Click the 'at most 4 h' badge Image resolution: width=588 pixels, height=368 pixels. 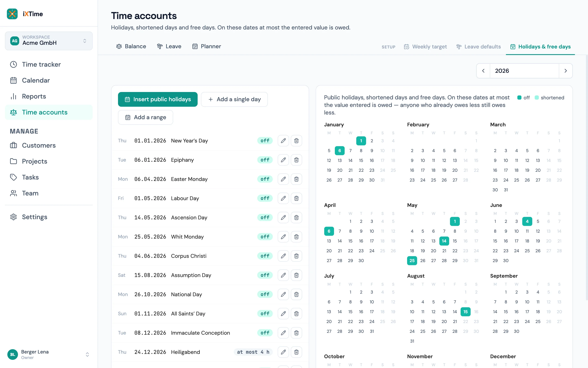pyautogui.click(x=253, y=352)
